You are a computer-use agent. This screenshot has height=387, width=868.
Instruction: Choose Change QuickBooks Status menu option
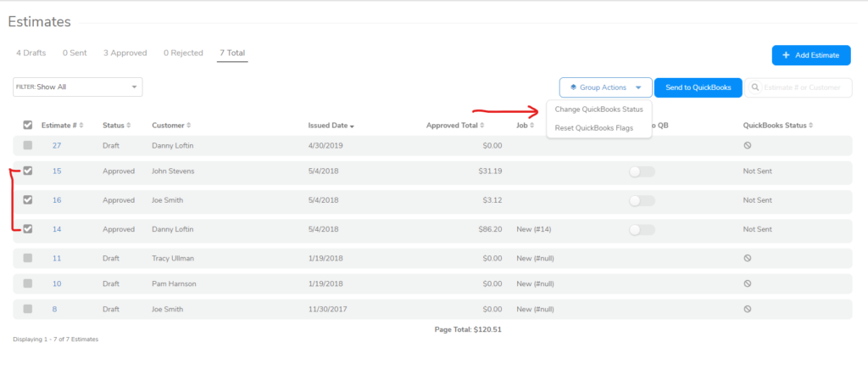[598, 109]
